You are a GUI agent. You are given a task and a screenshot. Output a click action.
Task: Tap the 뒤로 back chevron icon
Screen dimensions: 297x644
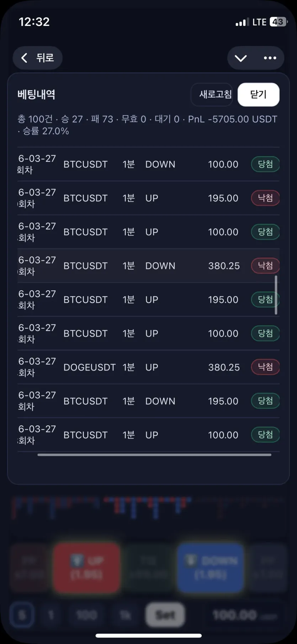pyautogui.click(x=24, y=58)
